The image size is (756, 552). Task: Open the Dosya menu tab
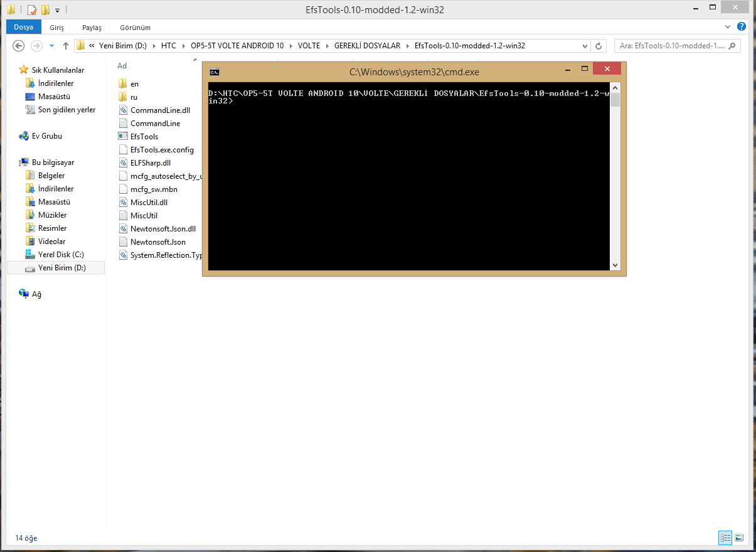(24, 28)
